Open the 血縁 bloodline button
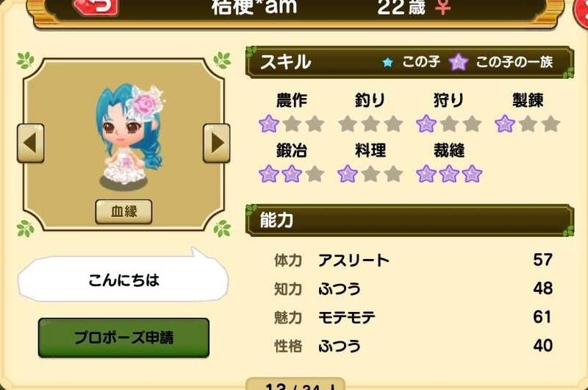 click(x=123, y=212)
